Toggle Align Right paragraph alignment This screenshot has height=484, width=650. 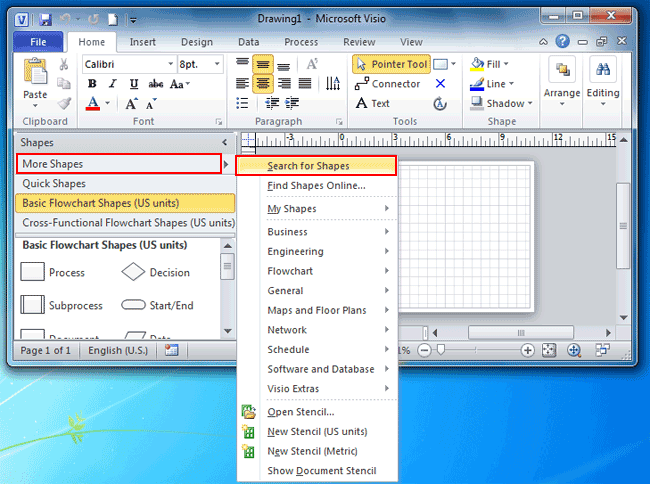pyautogui.click(x=284, y=84)
